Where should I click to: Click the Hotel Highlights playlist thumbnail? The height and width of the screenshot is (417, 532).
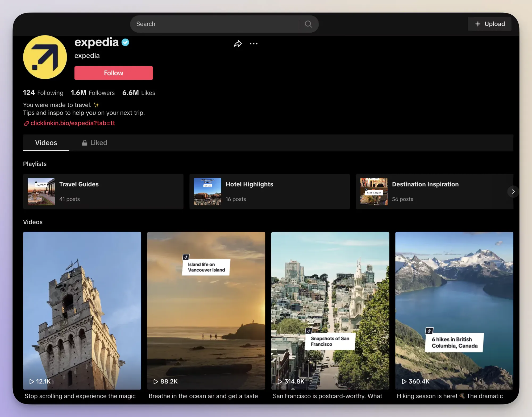pyautogui.click(x=207, y=192)
